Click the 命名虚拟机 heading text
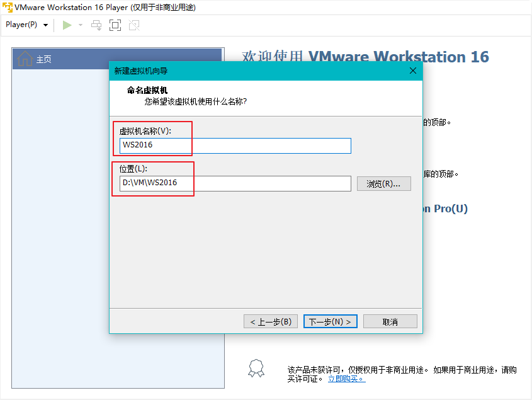532x400 pixels. coord(147,90)
